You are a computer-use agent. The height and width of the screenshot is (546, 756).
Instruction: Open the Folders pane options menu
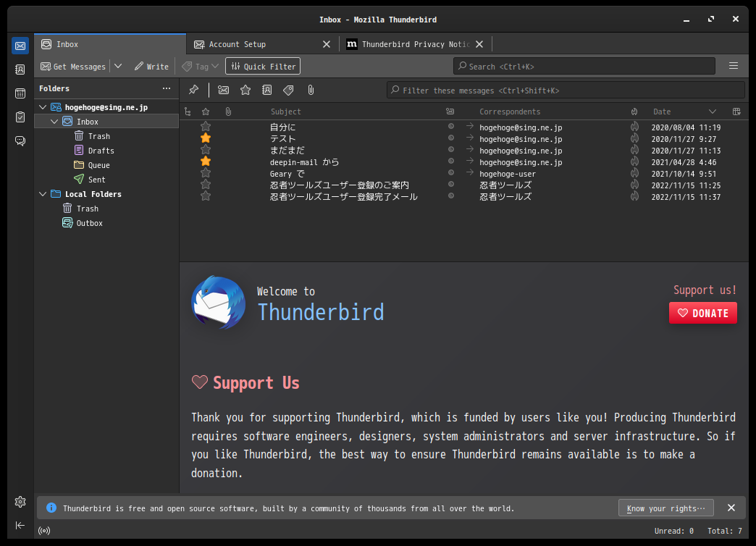tap(167, 88)
